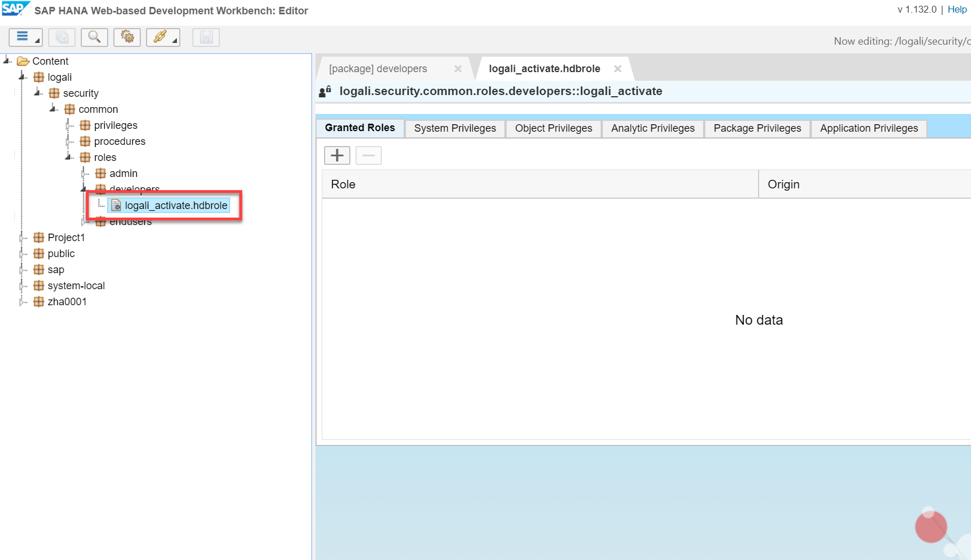Screen dimensions: 971x560
Task: Expand the public tree node
Action: (x=22, y=254)
